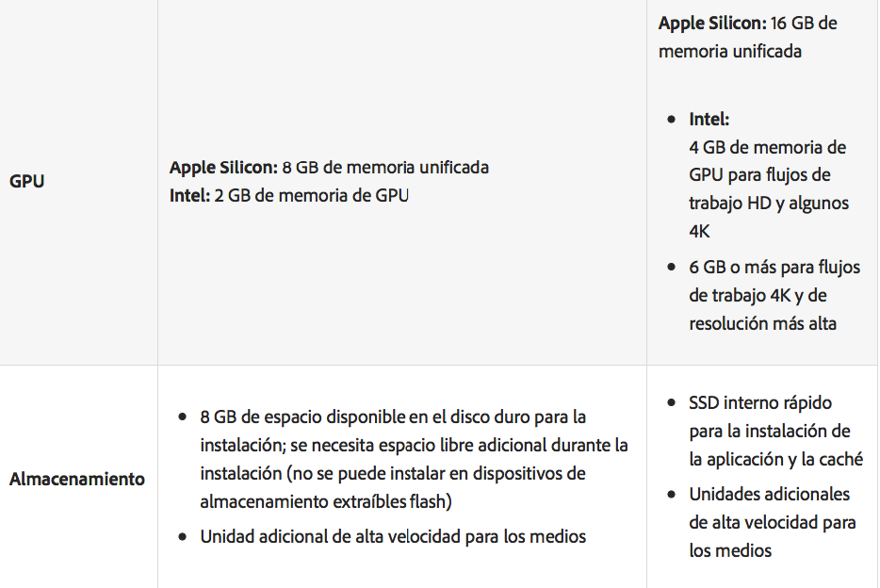This screenshot has width=880, height=588.
Task: Click the "6 GB o más para flujos" bullet
Action: 774,268
